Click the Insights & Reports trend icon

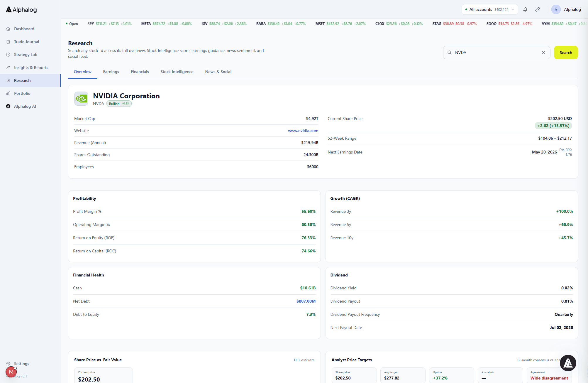pyautogui.click(x=8, y=68)
